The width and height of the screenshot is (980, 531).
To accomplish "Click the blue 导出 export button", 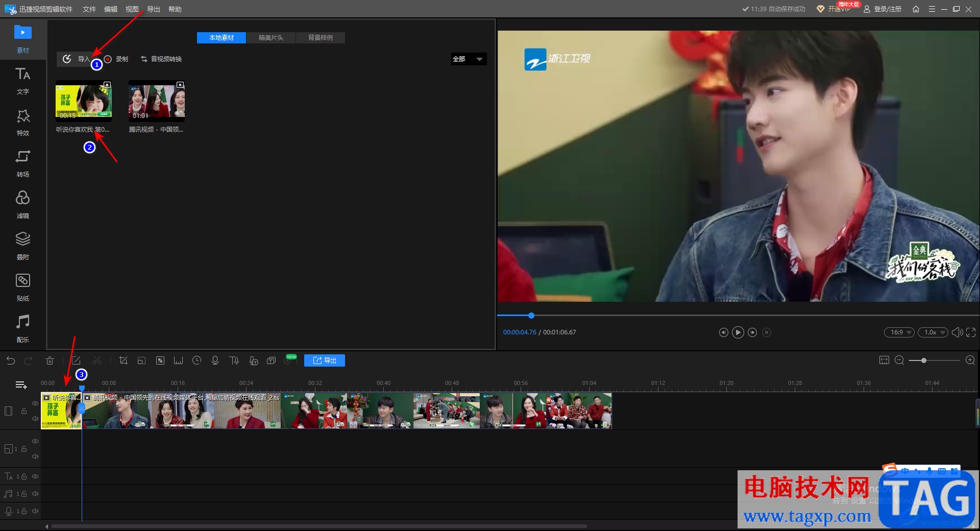I will coord(325,360).
